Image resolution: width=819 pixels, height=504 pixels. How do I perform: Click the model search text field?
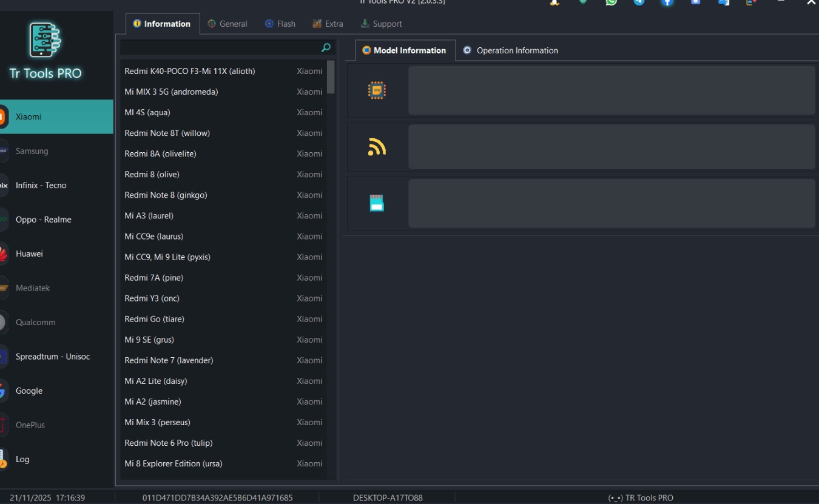pos(218,47)
